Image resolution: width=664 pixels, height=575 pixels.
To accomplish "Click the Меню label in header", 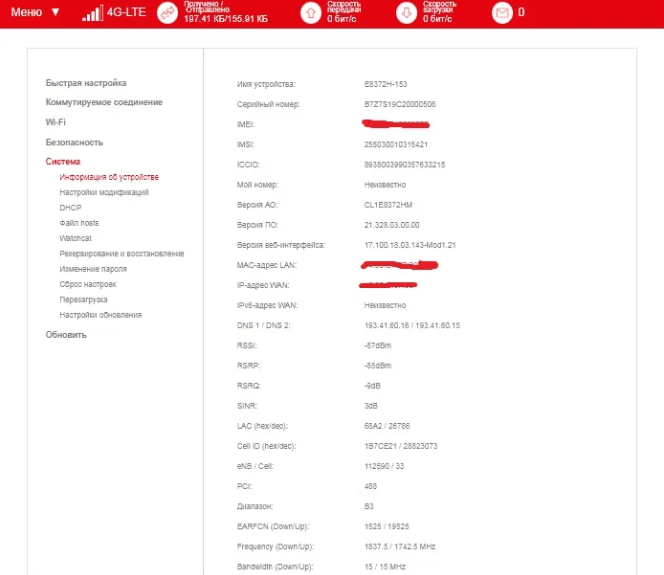I will [x=26, y=12].
